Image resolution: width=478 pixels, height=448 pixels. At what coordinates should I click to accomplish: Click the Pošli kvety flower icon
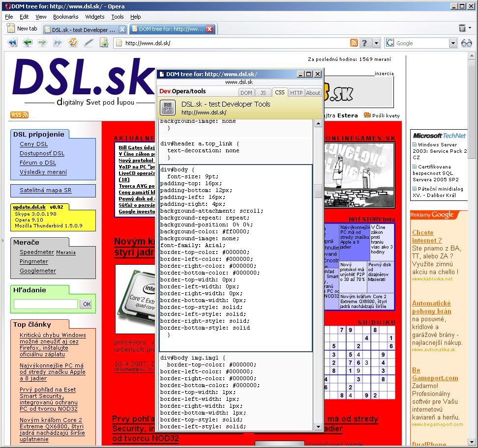(367, 115)
